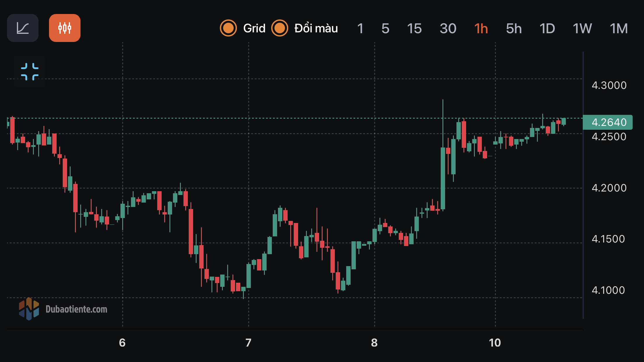Screen dimensions: 644x362
Task: Switch to 30 minute interval
Action: [448, 29]
